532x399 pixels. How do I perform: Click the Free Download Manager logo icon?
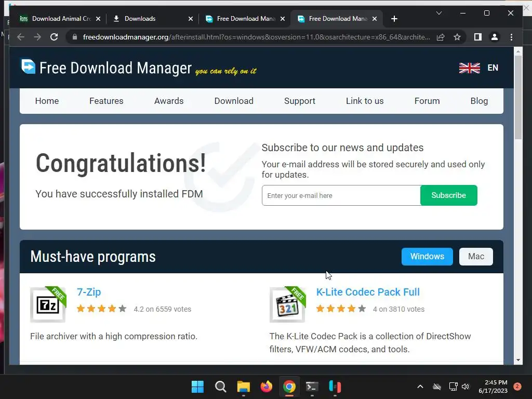coord(28,66)
